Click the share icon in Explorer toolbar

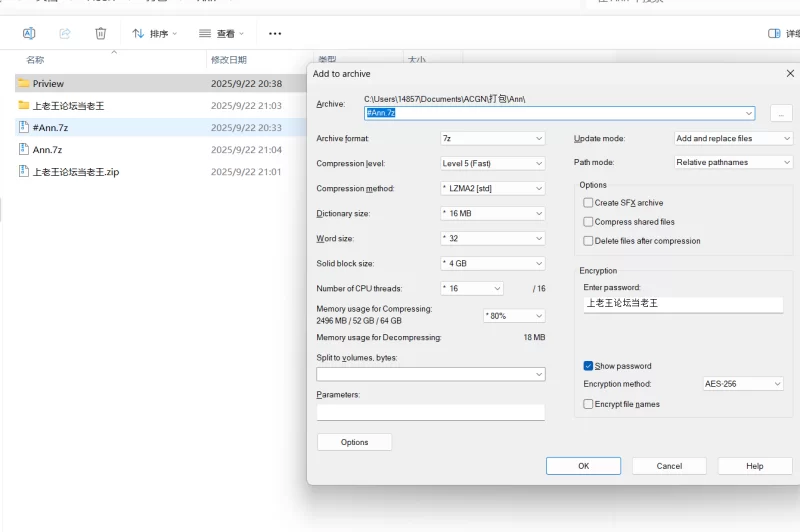65,33
